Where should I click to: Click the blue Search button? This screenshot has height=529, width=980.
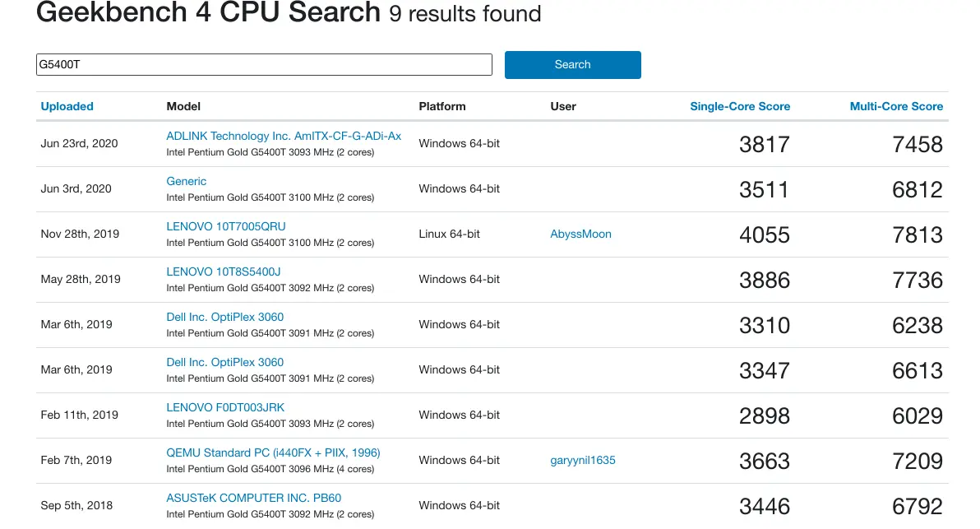[572, 65]
